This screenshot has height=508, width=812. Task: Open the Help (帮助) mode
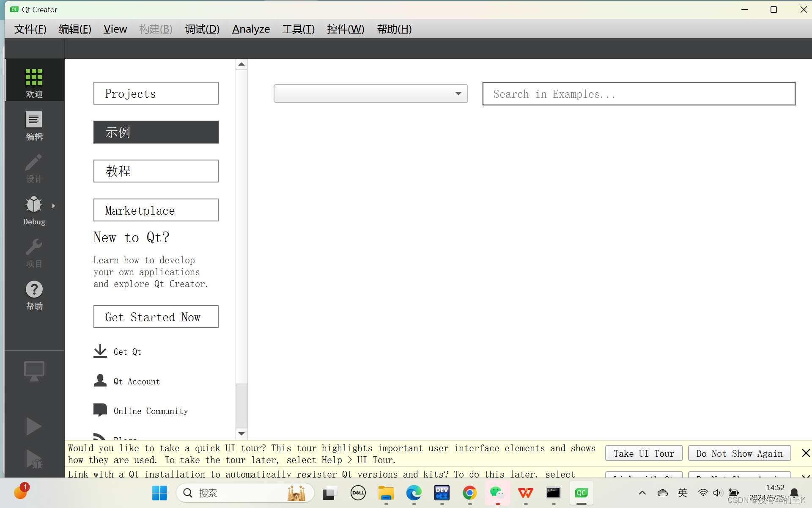click(x=34, y=295)
